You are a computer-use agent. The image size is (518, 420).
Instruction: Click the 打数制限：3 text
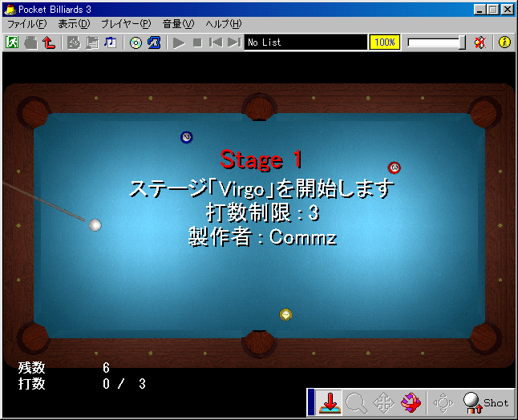tap(263, 212)
